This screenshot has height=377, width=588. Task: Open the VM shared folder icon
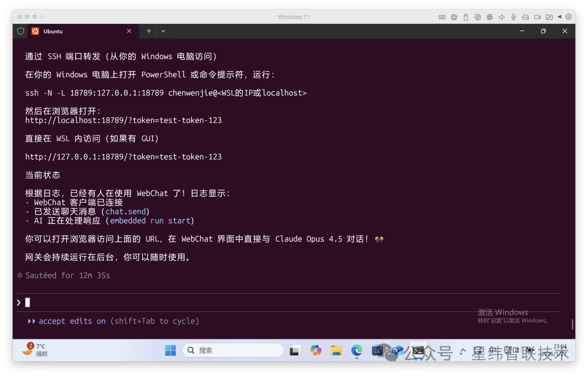point(549,17)
